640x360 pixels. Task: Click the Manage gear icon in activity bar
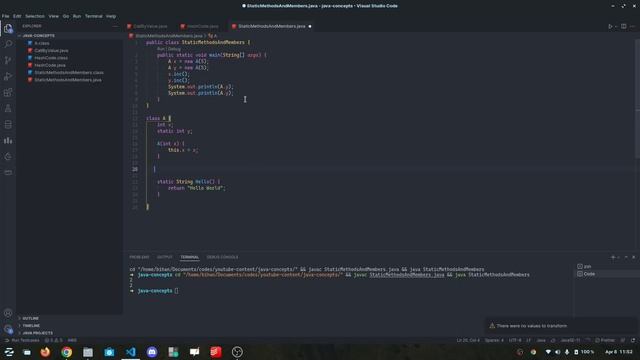point(8,329)
